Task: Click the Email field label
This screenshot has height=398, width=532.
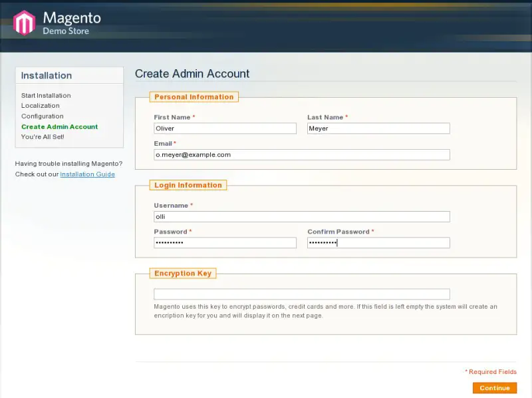Action: click(163, 143)
